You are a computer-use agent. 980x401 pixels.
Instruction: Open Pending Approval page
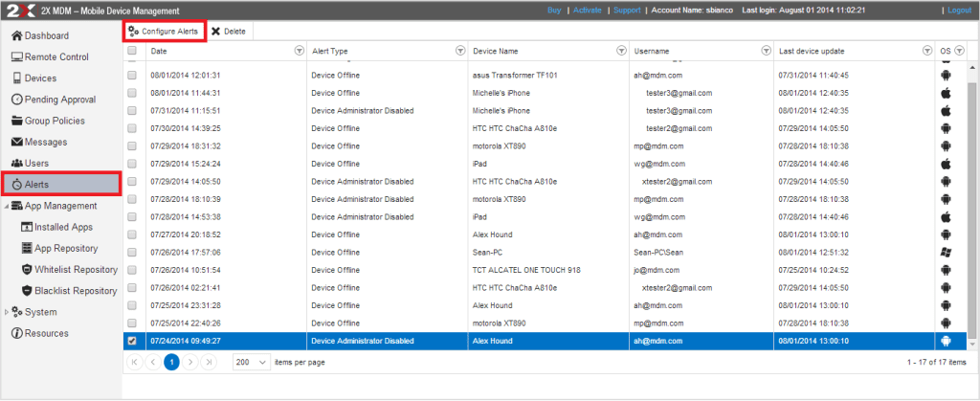coord(54,100)
